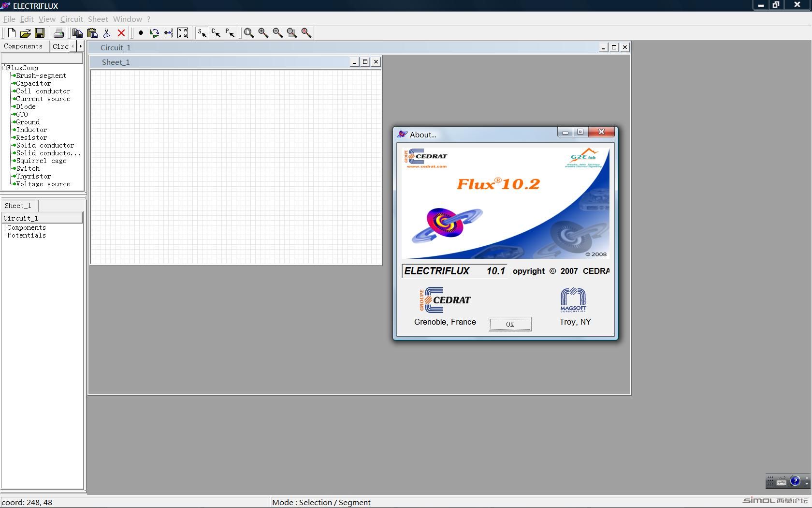Select GTO component

pos(22,115)
